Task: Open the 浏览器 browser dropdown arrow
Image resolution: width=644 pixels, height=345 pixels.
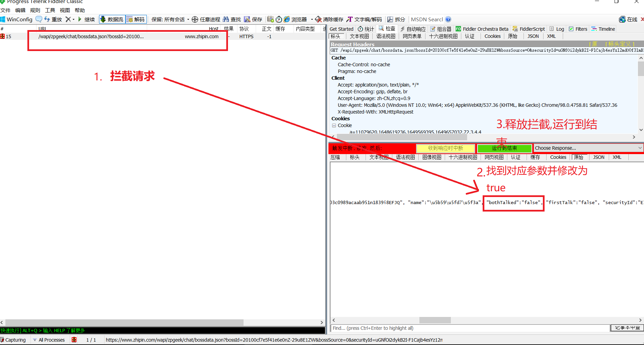Action: click(x=312, y=19)
